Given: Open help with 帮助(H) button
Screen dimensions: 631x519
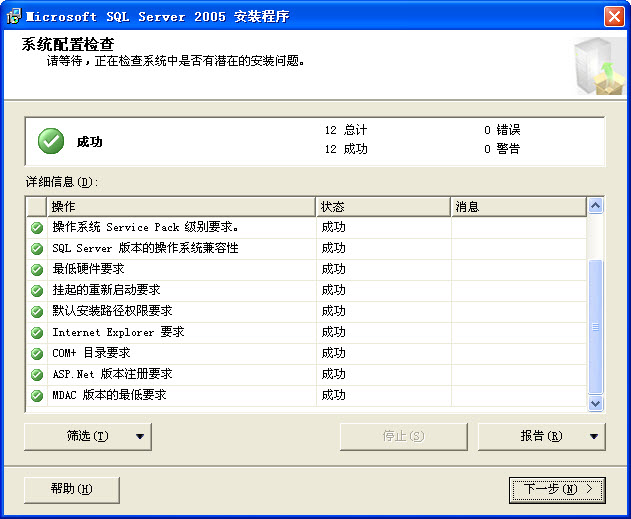Looking at the screenshot, I should 71,489.
